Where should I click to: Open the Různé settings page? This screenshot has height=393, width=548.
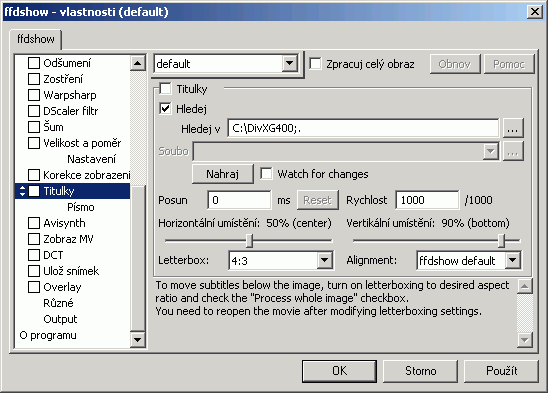[x=58, y=303]
